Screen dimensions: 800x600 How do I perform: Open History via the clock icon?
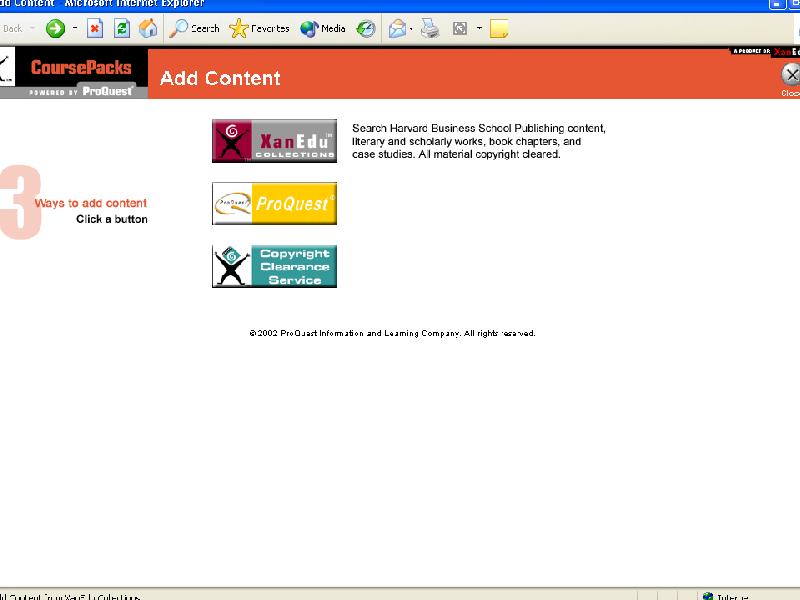tap(366, 29)
